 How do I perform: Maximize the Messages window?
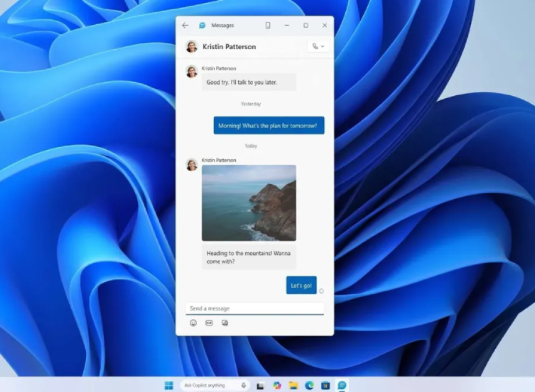point(305,26)
